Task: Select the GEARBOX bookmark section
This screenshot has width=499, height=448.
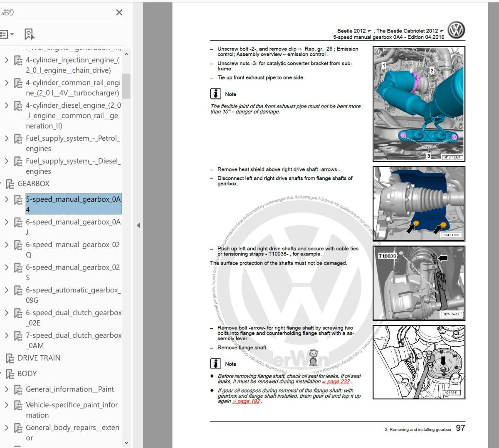Action: 34,183
